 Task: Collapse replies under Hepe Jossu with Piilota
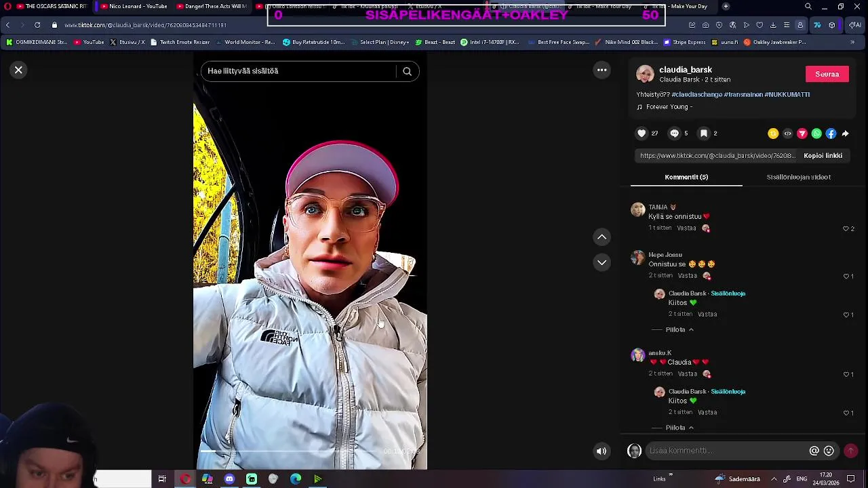(x=679, y=329)
